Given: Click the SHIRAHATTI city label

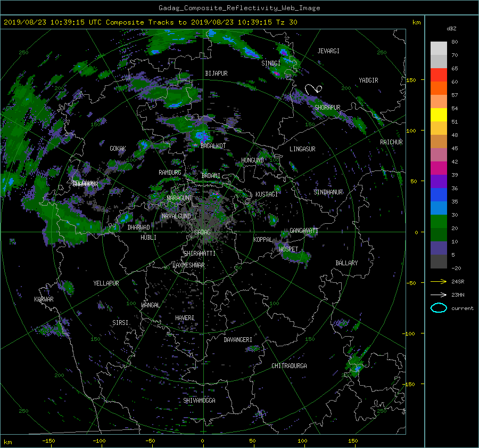Looking at the screenshot, I should pyautogui.click(x=200, y=254).
